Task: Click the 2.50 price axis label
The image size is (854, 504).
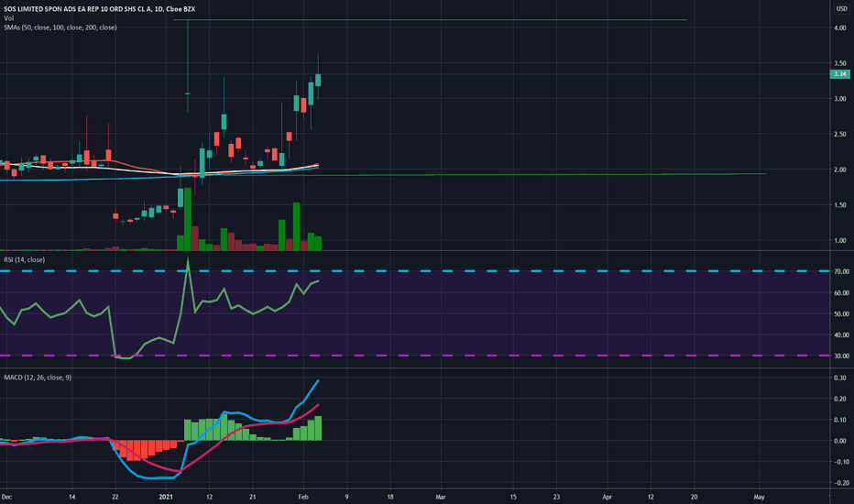Action: coord(840,134)
